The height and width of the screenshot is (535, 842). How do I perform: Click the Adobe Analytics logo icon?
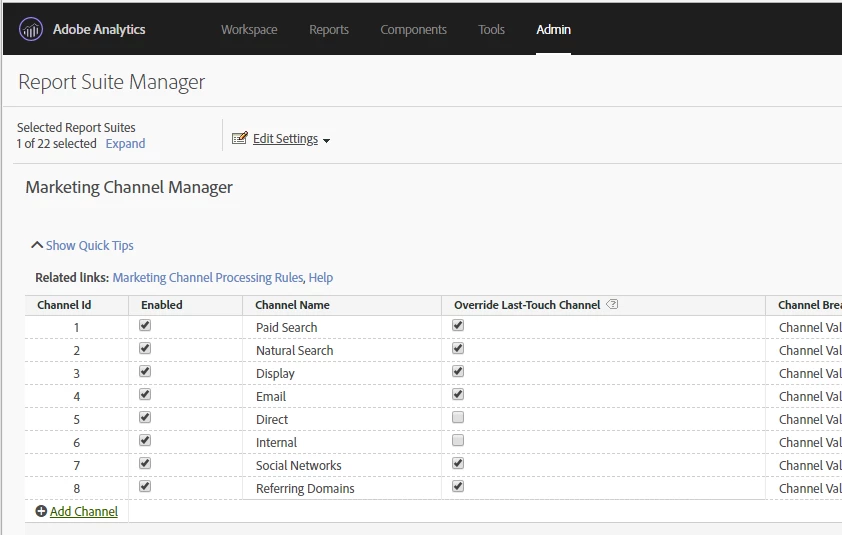tap(31, 29)
